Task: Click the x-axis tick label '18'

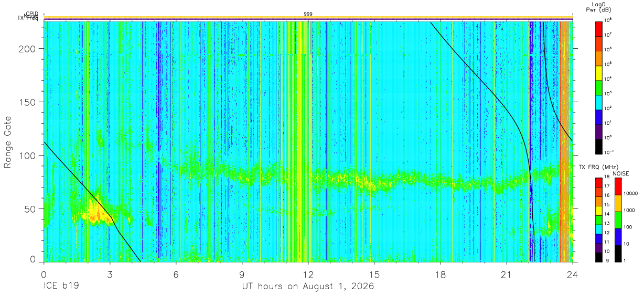Action: point(441,274)
